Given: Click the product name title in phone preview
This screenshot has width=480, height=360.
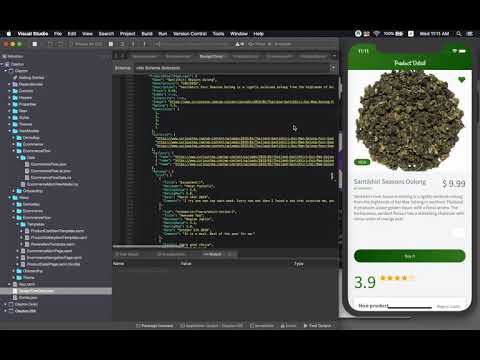Looking at the screenshot, I should (x=390, y=182).
